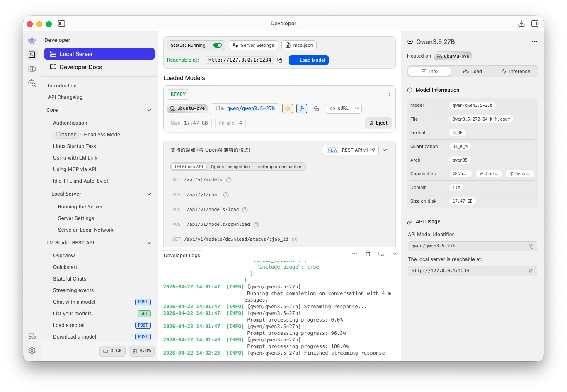This screenshot has height=392, width=567.
Task: Copy the API Model Identifier
Action: click(531, 246)
